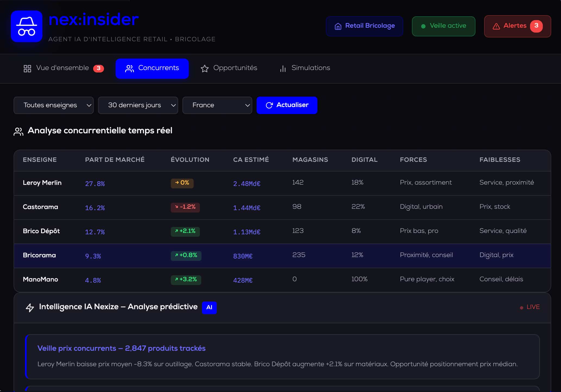The width and height of the screenshot is (561, 392).
Task: Click the "Digital, urbain" forces cell
Action: [x=421, y=207]
